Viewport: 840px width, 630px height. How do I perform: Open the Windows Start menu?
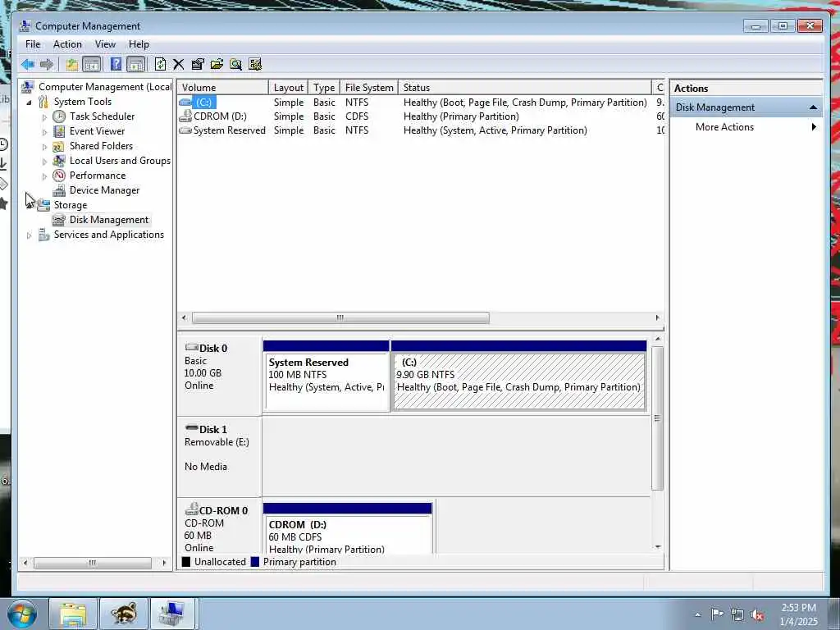point(22,614)
